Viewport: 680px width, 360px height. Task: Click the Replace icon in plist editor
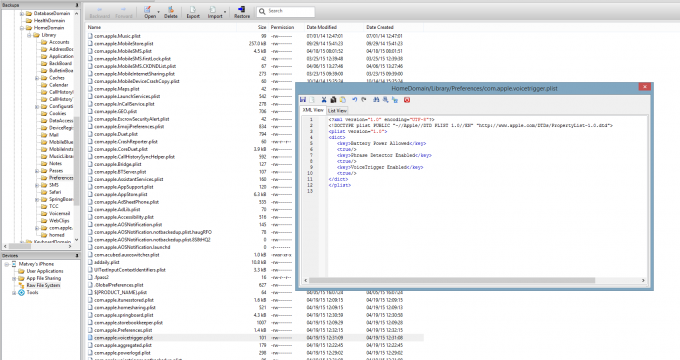395,100
